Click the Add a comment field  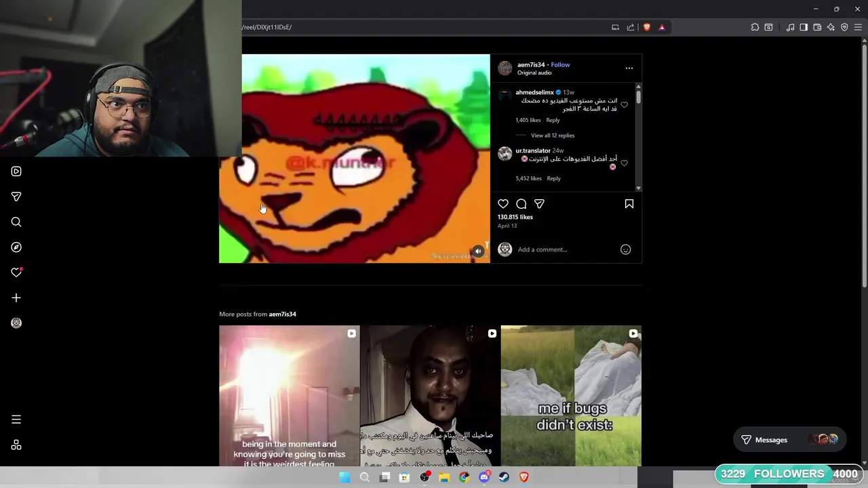566,249
